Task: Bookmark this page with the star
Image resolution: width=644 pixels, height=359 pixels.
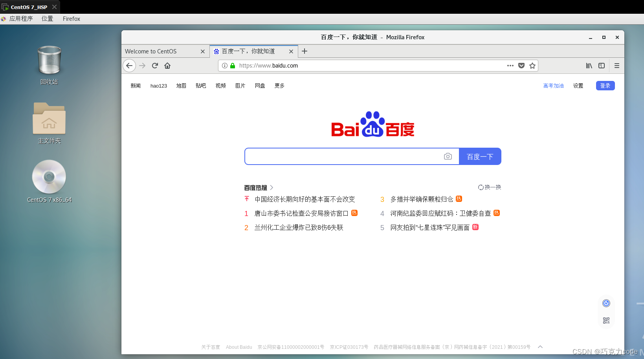Action: (532, 66)
